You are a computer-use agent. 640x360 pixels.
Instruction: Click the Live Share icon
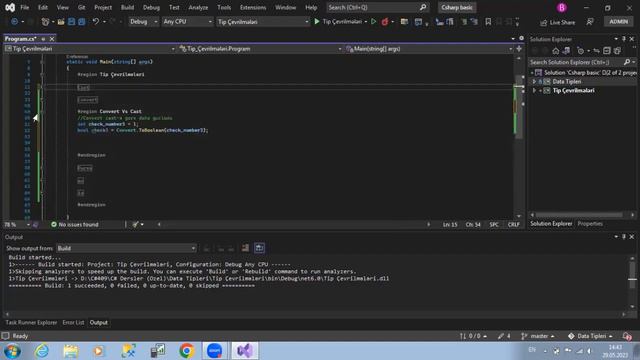[x=543, y=22]
